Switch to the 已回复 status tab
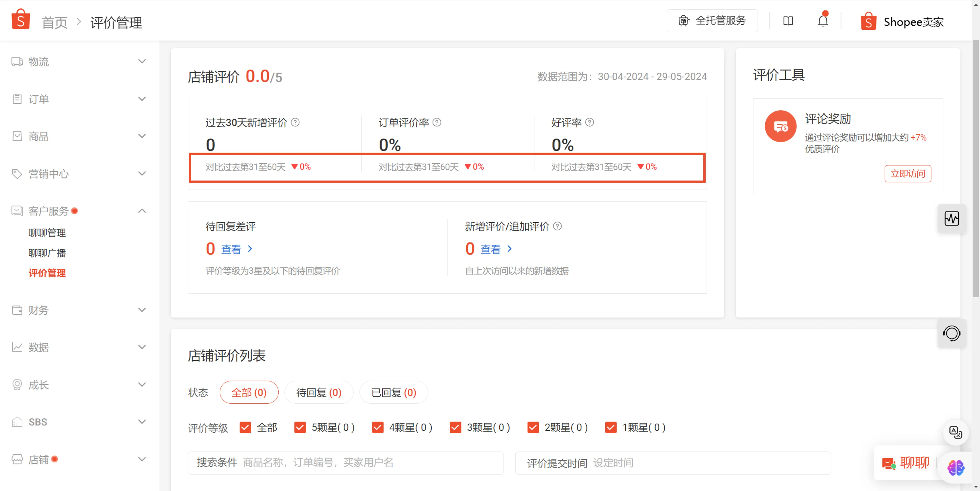The width and height of the screenshot is (980, 491). pyautogui.click(x=393, y=392)
